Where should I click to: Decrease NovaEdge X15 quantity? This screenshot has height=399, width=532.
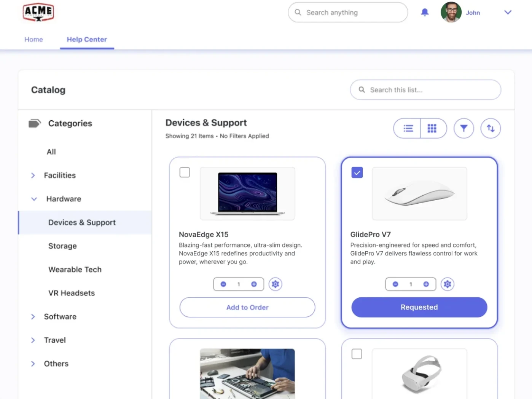tap(223, 284)
